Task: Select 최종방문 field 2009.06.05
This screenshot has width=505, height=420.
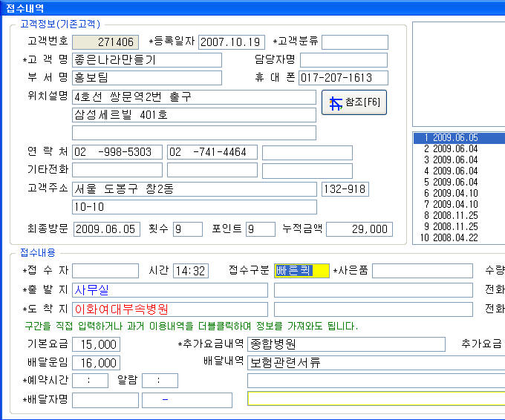Action: point(107,229)
